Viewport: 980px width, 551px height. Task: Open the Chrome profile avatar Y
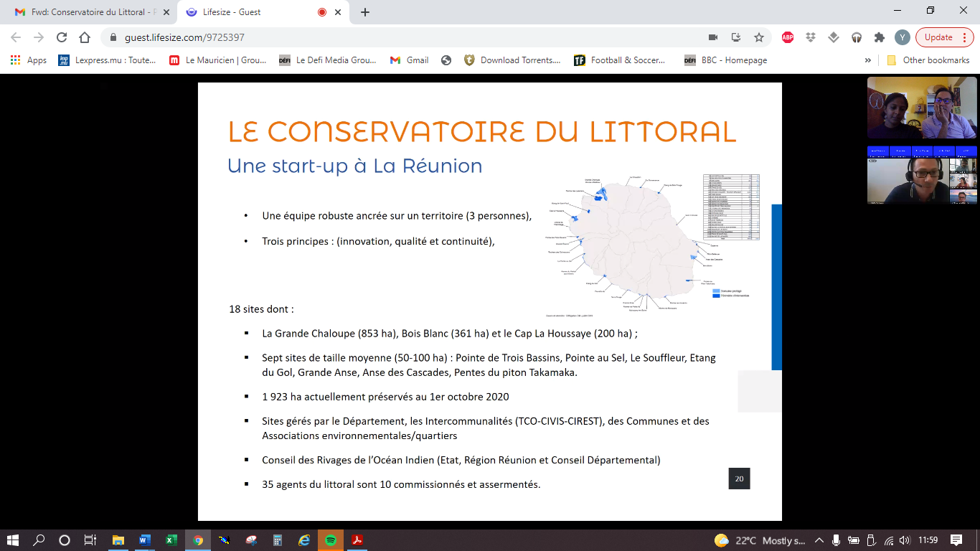click(903, 37)
